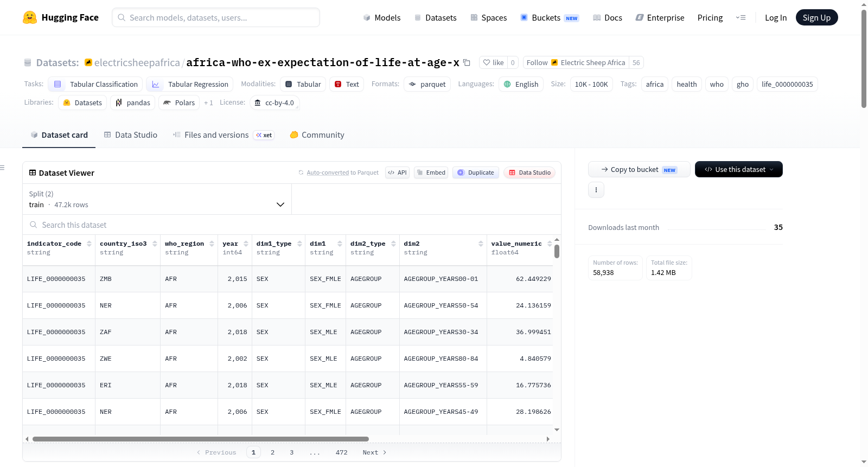This screenshot has width=868, height=467.
Task: Click the Datasets library tag
Action: click(x=82, y=103)
